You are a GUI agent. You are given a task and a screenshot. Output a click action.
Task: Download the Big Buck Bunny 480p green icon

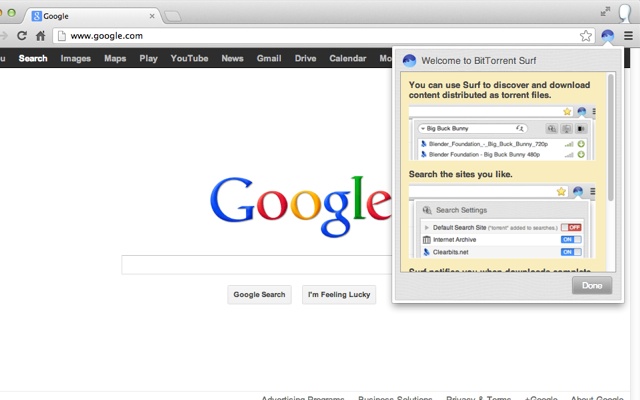[x=581, y=154]
